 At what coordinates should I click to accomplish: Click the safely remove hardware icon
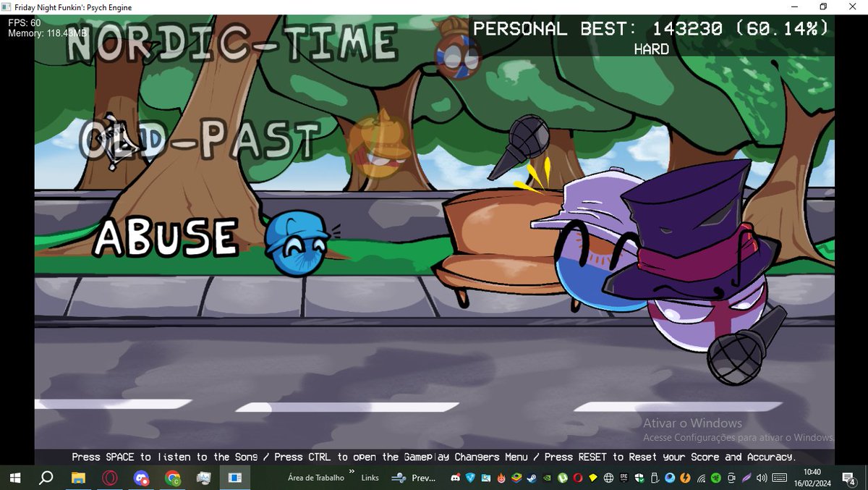(654, 478)
